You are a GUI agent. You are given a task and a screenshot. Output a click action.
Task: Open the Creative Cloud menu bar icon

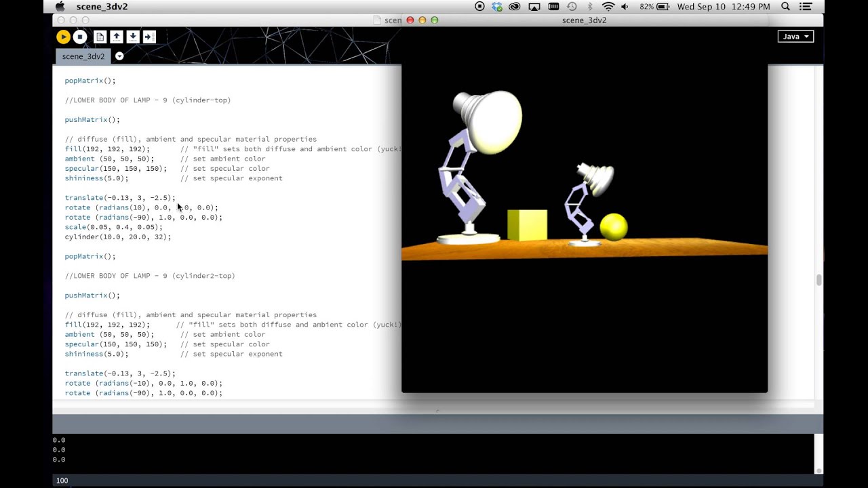[x=515, y=6]
